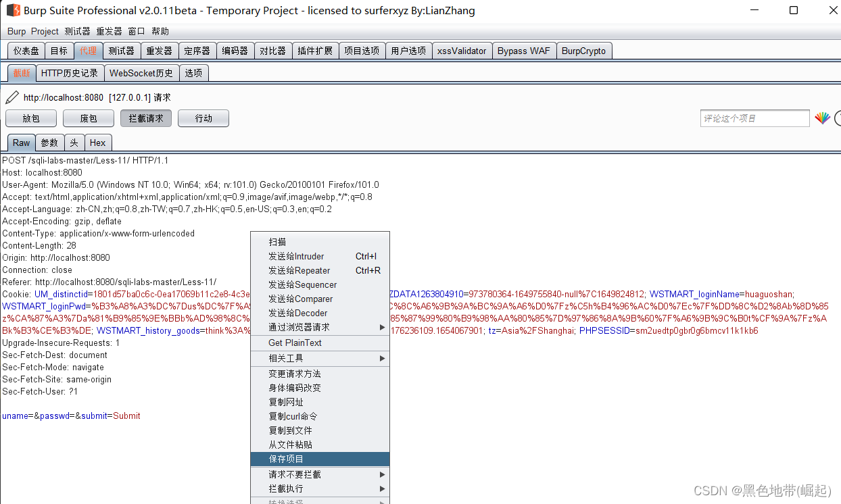
Task: Select the 代理 tab
Action: pos(88,51)
